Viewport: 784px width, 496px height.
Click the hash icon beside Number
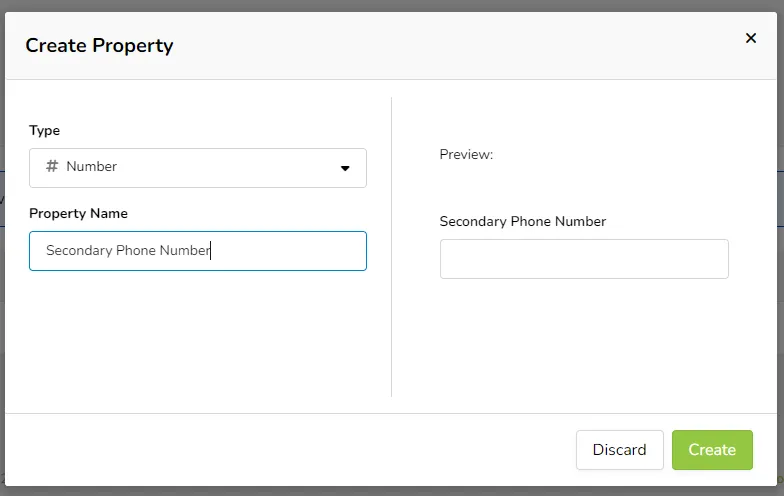tap(52, 166)
